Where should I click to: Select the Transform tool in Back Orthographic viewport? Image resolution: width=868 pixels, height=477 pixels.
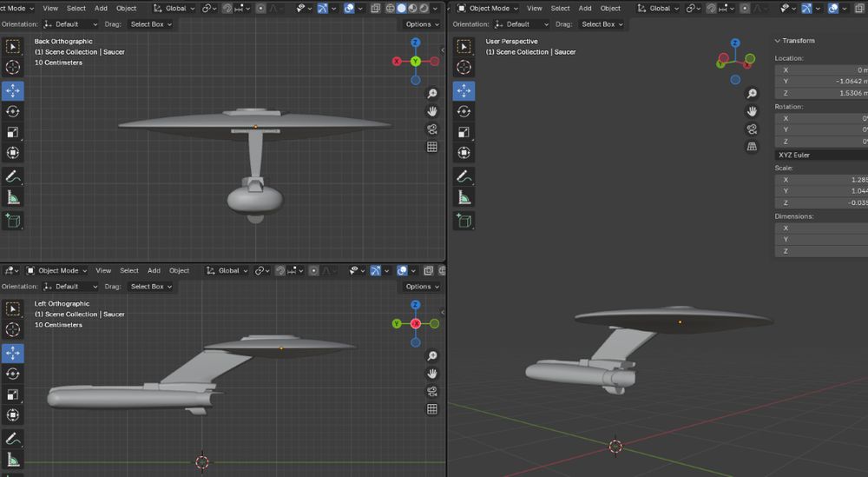click(13, 152)
